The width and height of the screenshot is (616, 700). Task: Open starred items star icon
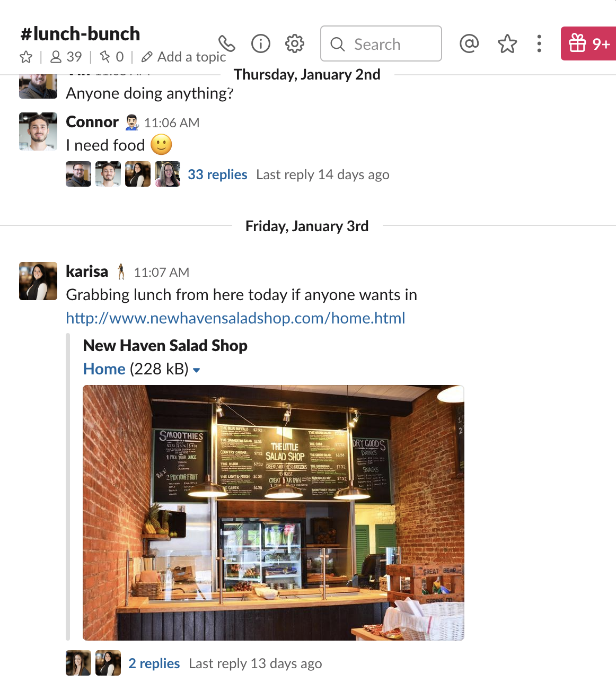coord(507,43)
